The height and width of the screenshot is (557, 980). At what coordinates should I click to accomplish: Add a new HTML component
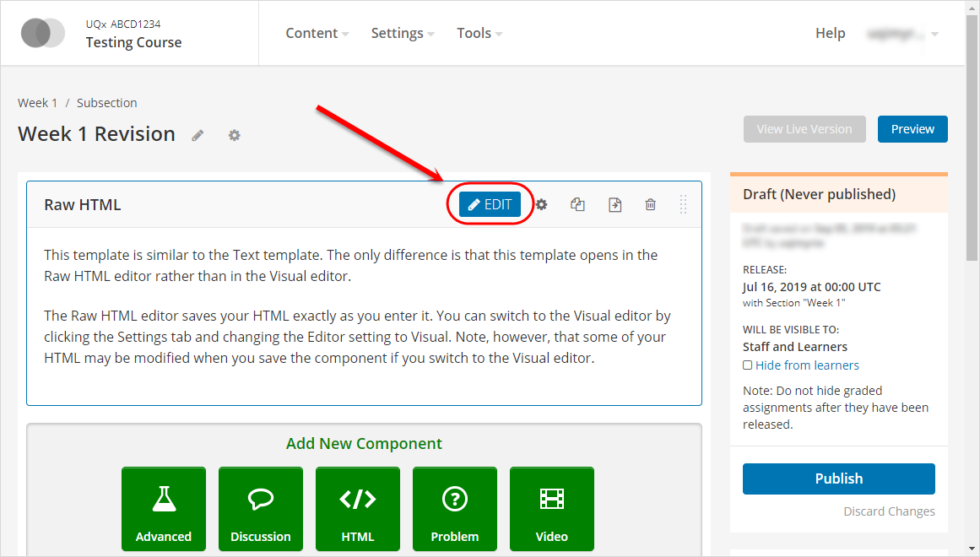(x=357, y=509)
